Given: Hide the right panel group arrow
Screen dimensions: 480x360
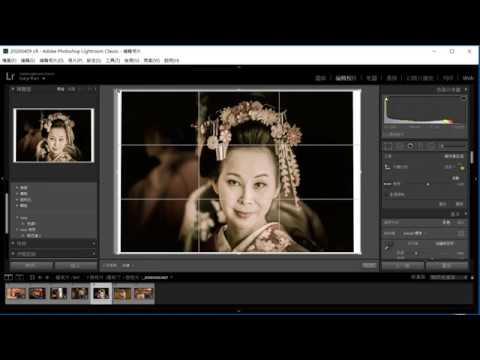Looking at the screenshot, I should coord(476,179).
